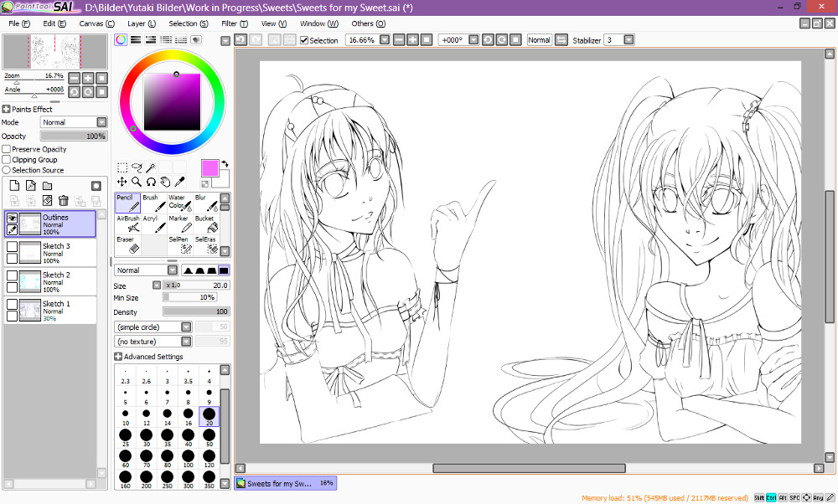This screenshot has height=504, width=838.
Task: Pick the Magic Wand selection tool
Action: [151, 167]
